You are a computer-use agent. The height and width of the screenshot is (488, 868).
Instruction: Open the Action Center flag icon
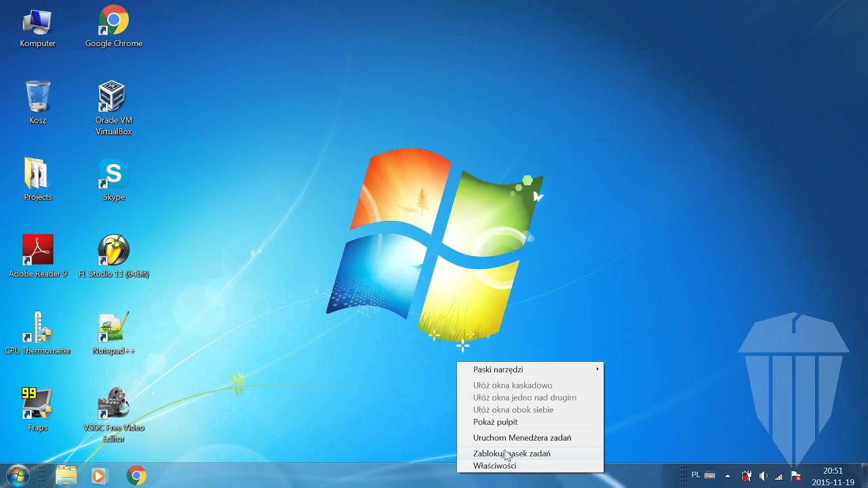tap(796, 476)
